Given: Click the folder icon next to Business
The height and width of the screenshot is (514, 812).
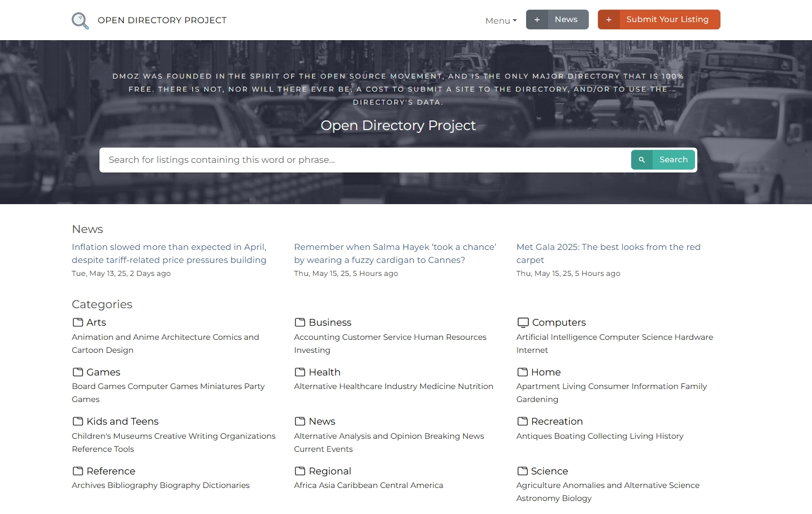Looking at the screenshot, I should 299,322.
